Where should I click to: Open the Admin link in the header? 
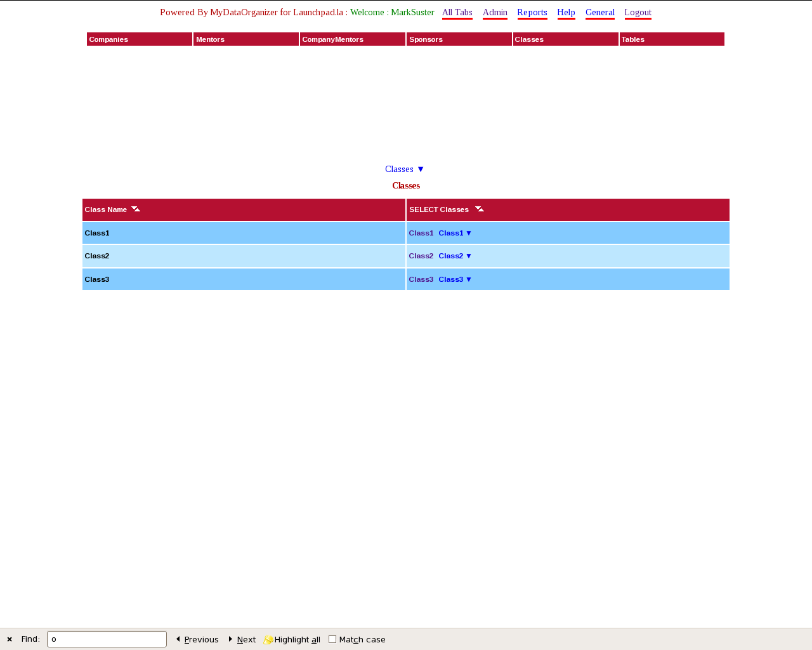click(x=495, y=12)
